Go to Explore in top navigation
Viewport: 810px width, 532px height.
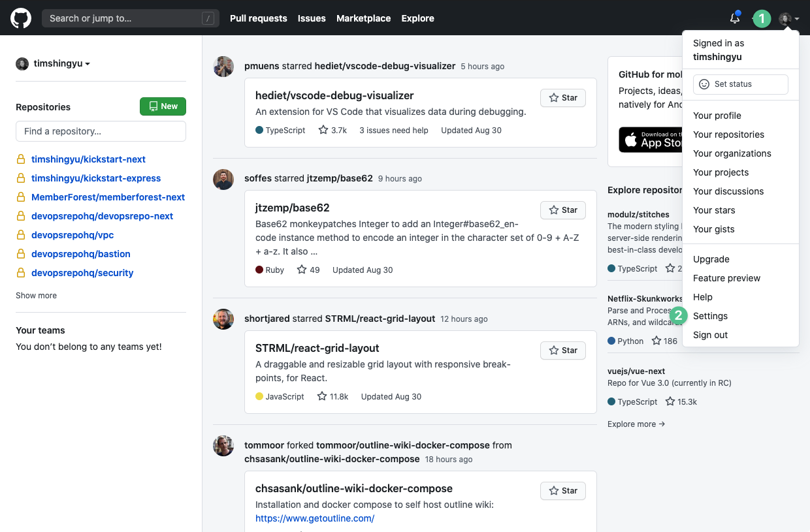[418, 18]
